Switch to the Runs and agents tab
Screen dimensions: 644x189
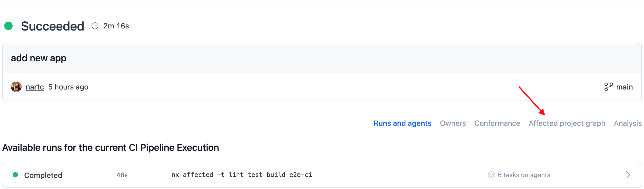coord(402,123)
